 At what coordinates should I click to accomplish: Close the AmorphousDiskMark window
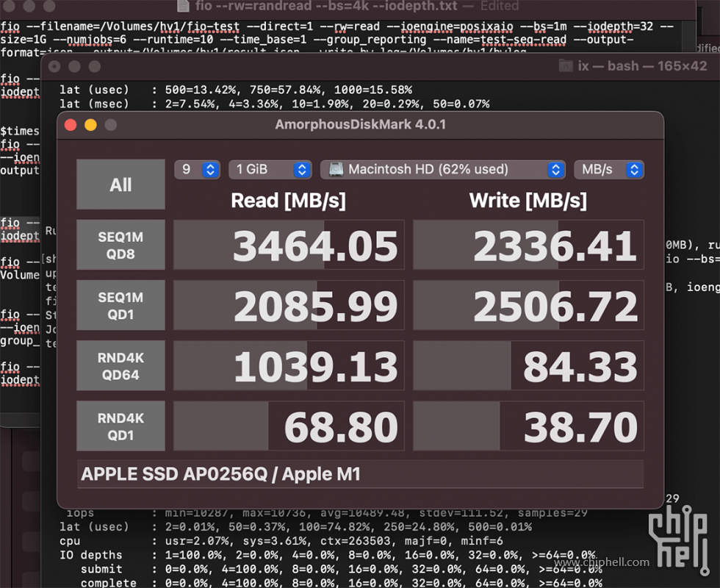coord(71,125)
